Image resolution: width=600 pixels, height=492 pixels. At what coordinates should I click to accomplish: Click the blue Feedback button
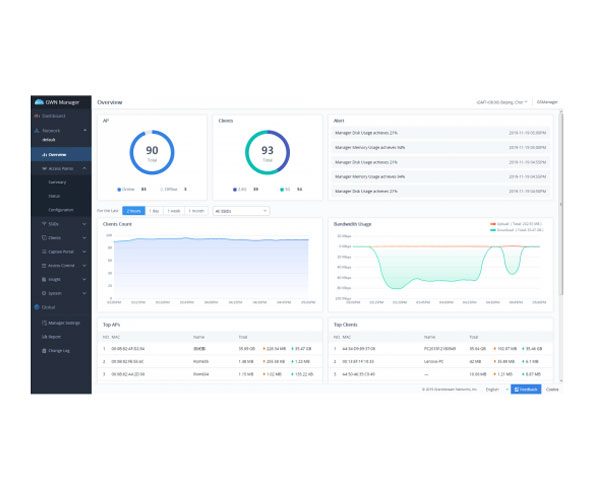coord(526,387)
